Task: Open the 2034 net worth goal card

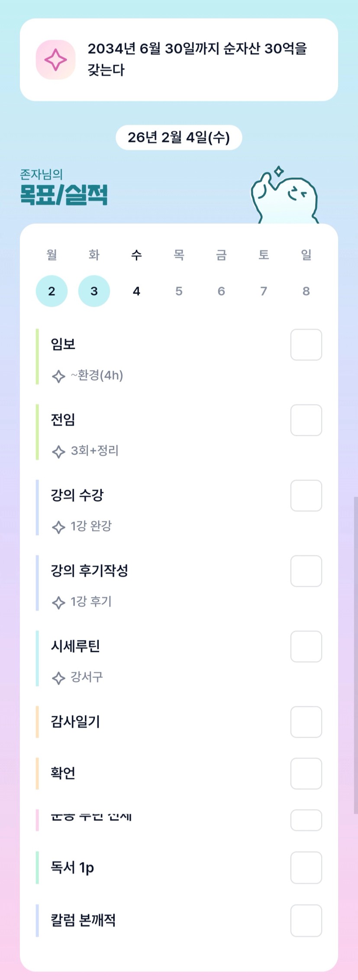Action: [197, 60]
